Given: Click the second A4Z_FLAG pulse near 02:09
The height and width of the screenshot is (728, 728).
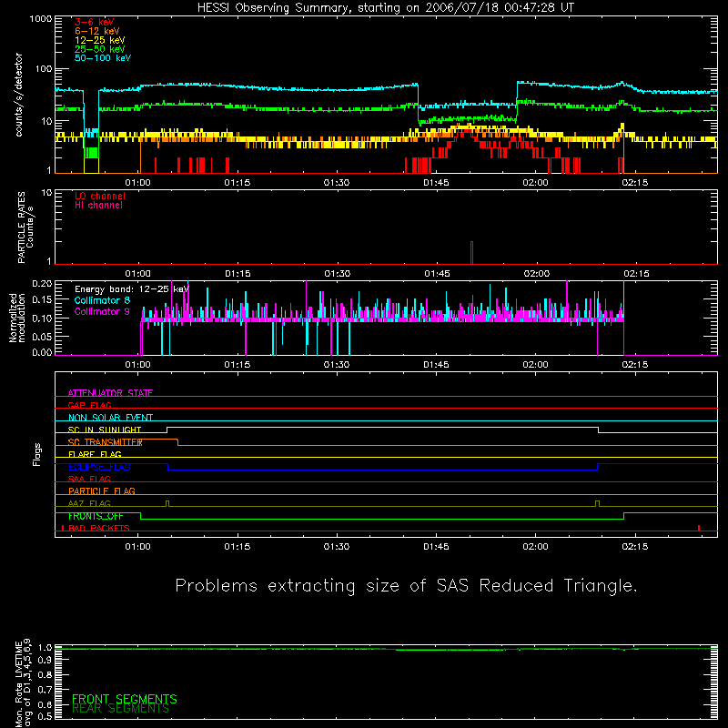Looking at the screenshot, I should coord(598,503).
